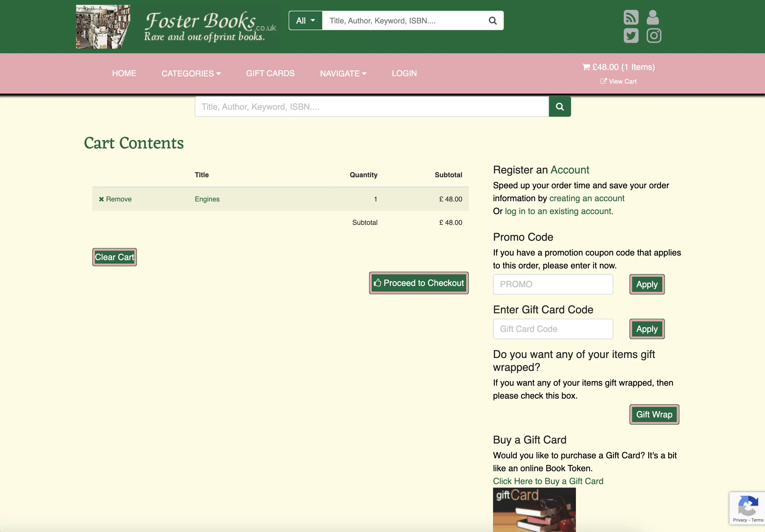Screen dimensions: 765x532
Task: Click the gift card thumbnail image
Action: 534,509
